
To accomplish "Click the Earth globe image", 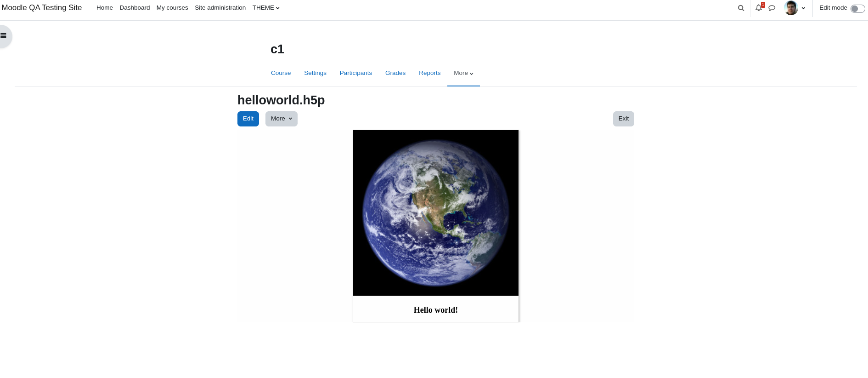I will point(436,213).
